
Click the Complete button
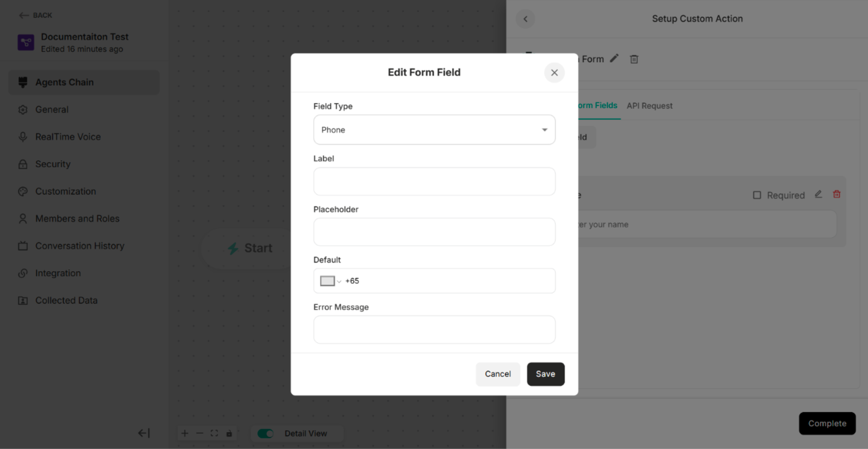point(828,423)
